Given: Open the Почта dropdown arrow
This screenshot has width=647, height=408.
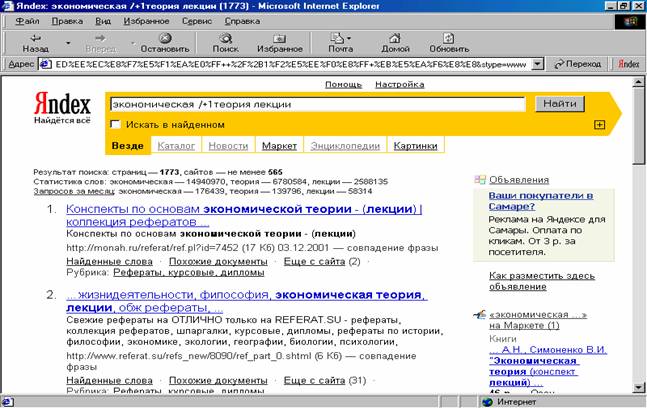Looking at the screenshot, I should [x=349, y=38].
